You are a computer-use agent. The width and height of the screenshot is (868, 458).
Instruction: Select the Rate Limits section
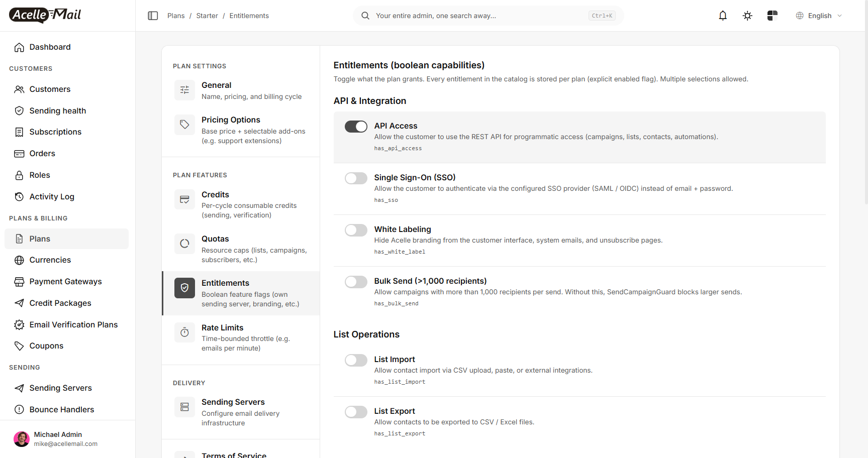(x=241, y=337)
